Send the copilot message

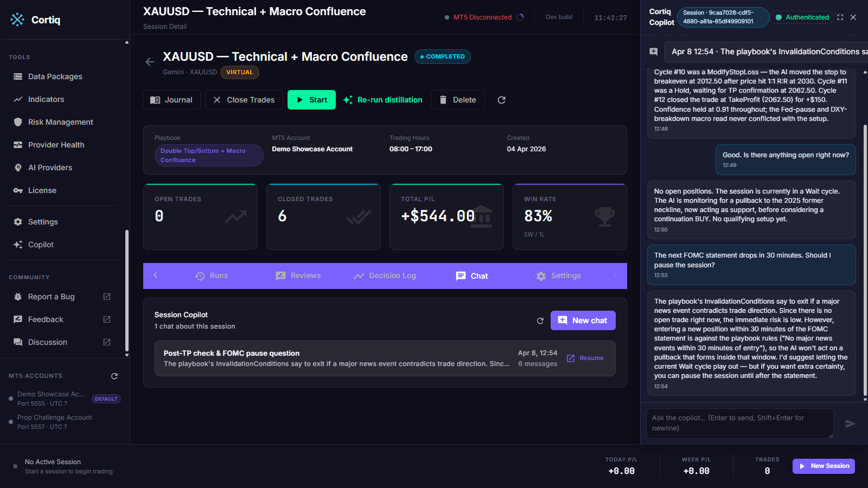click(x=850, y=423)
